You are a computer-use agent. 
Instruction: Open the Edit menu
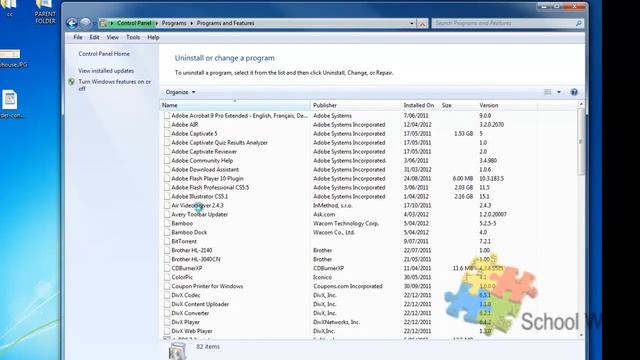click(x=94, y=37)
